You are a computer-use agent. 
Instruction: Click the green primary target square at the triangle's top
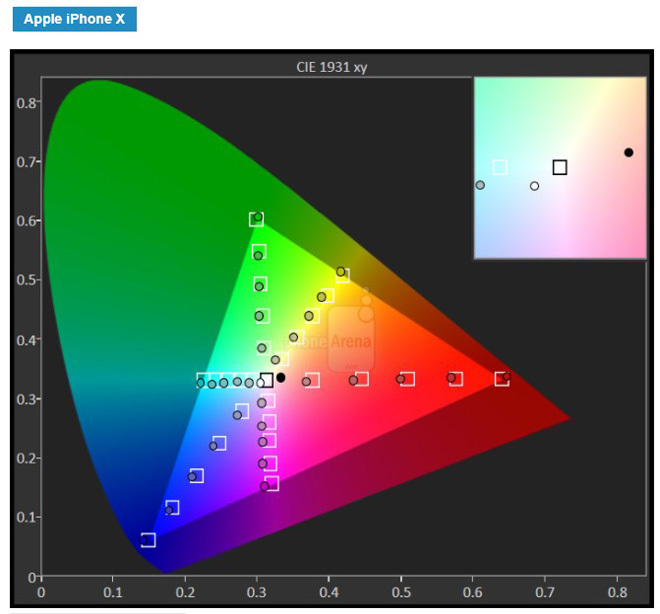(256, 219)
